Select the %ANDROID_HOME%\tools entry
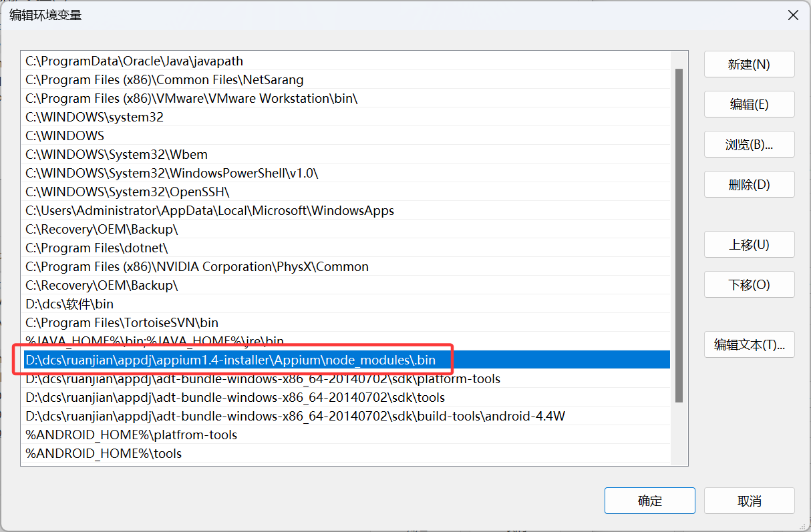 click(345, 453)
